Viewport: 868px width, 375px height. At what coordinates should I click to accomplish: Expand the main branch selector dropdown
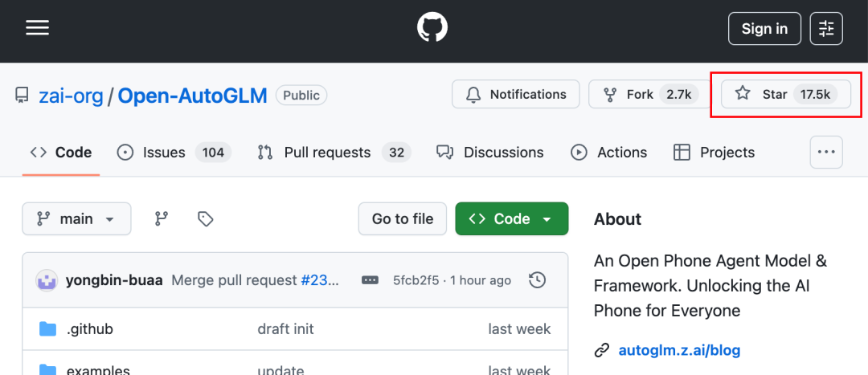click(76, 219)
